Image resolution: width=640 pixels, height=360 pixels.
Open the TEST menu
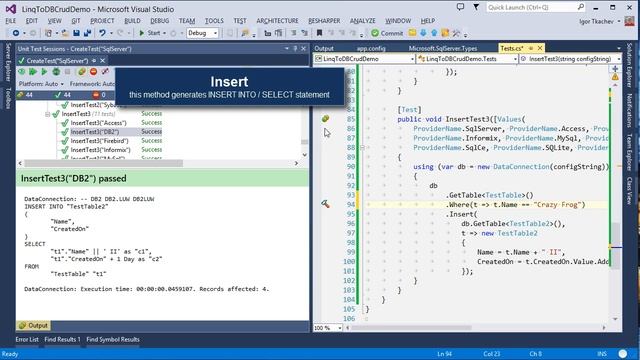click(x=240, y=21)
